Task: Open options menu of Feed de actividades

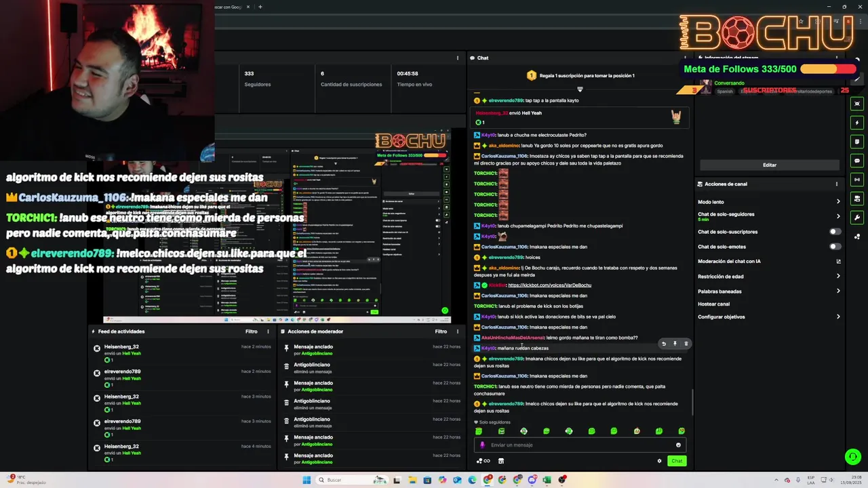Action: click(x=268, y=331)
